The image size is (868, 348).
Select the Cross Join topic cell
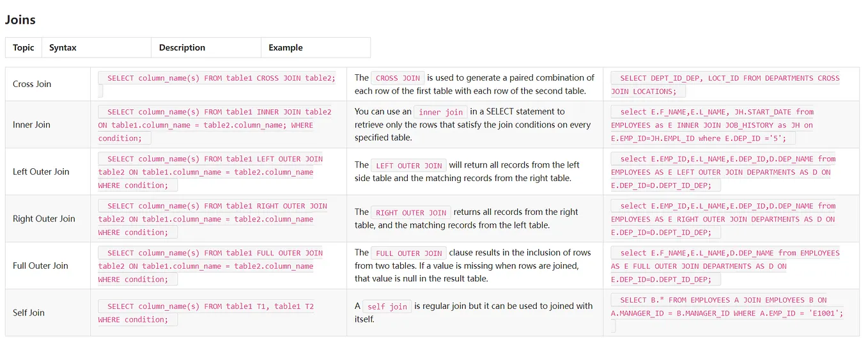(48, 84)
